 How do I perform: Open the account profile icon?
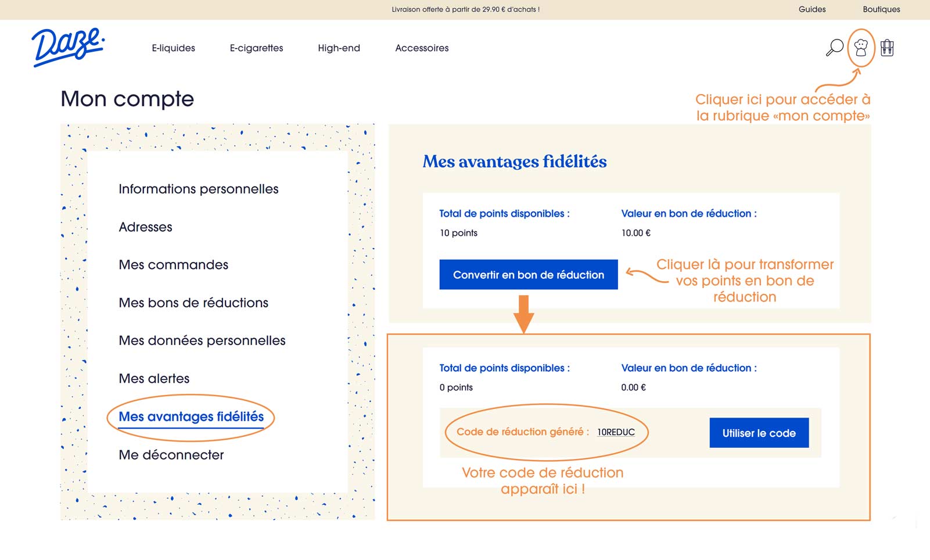coord(861,48)
